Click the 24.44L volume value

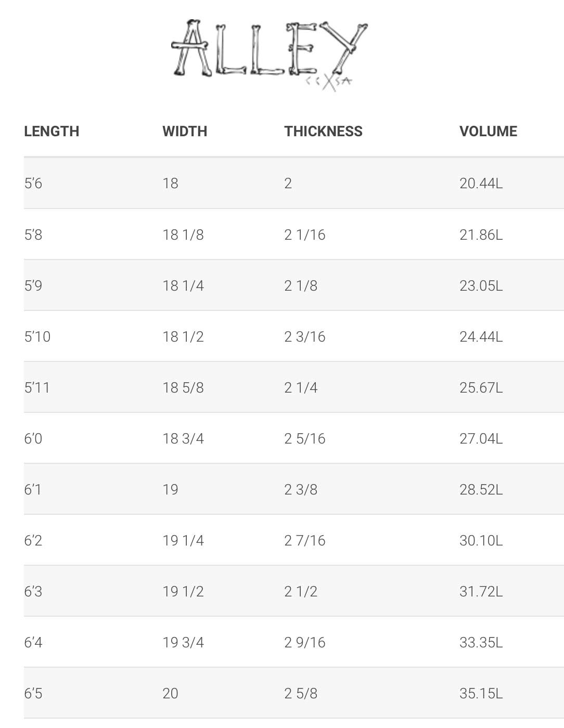point(481,336)
